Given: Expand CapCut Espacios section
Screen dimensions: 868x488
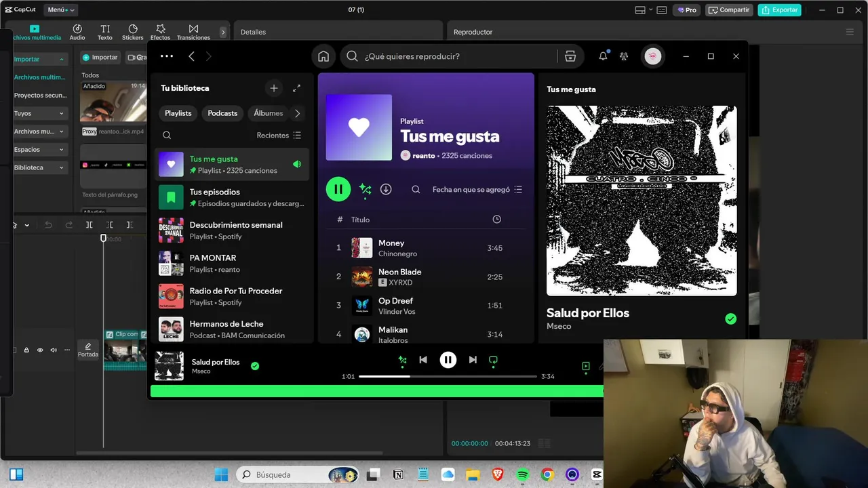Looking at the screenshot, I should 40,149.
